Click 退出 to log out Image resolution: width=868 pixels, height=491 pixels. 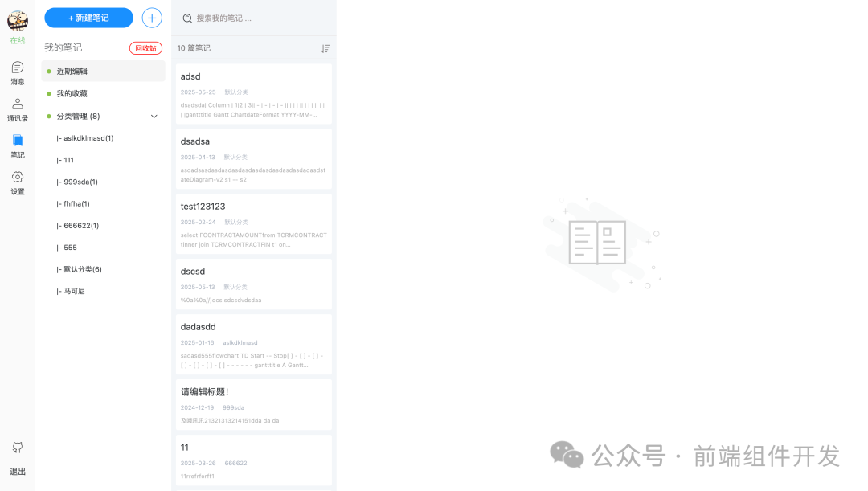pyautogui.click(x=18, y=472)
